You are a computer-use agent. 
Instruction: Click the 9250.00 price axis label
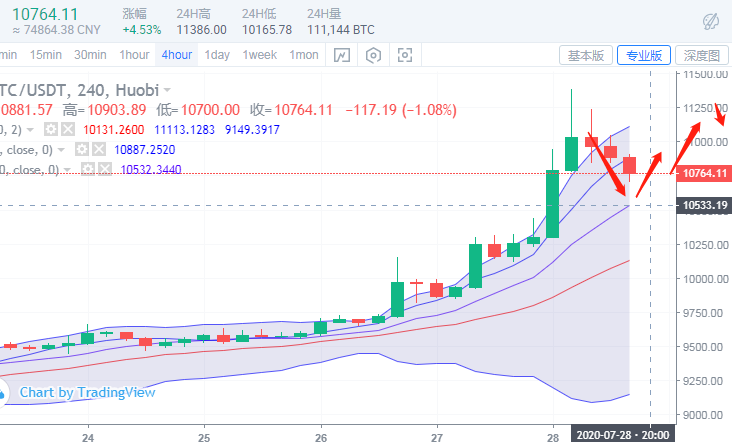coord(703,381)
